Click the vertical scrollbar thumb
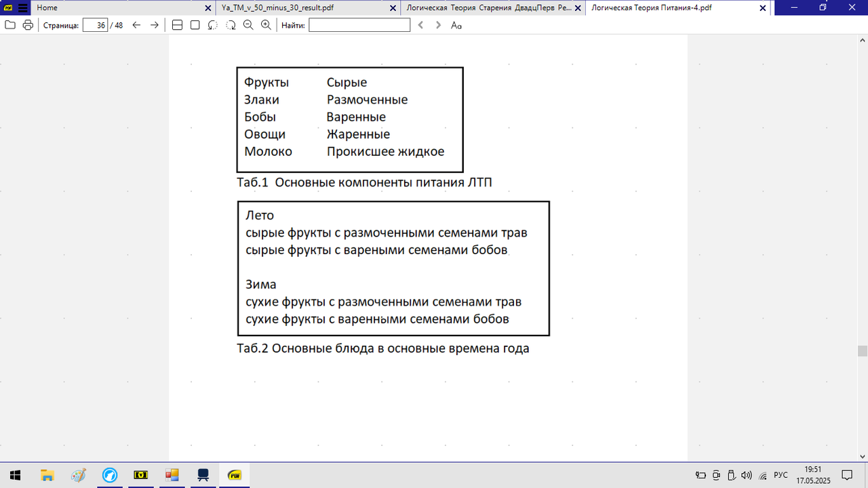Image resolution: width=868 pixels, height=488 pixels. click(x=863, y=350)
